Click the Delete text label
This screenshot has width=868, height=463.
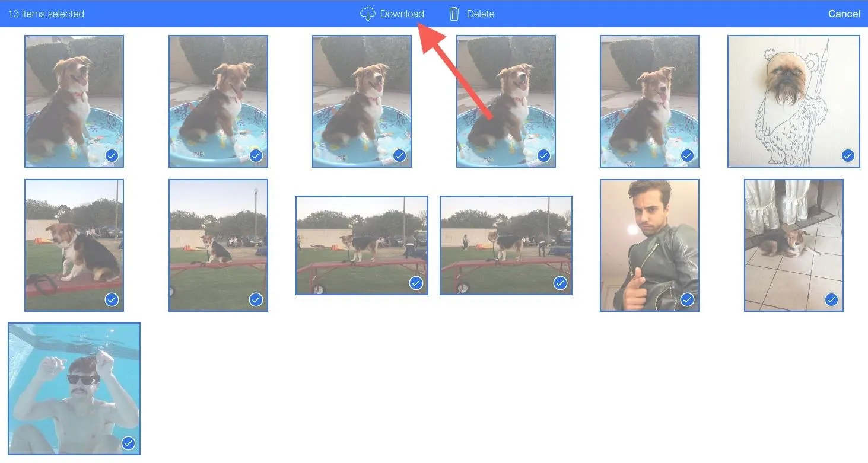pyautogui.click(x=481, y=14)
